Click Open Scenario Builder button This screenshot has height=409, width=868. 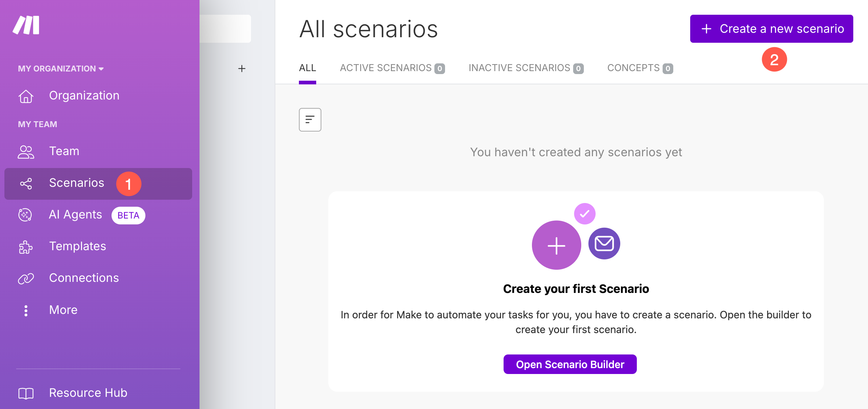coord(570,364)
